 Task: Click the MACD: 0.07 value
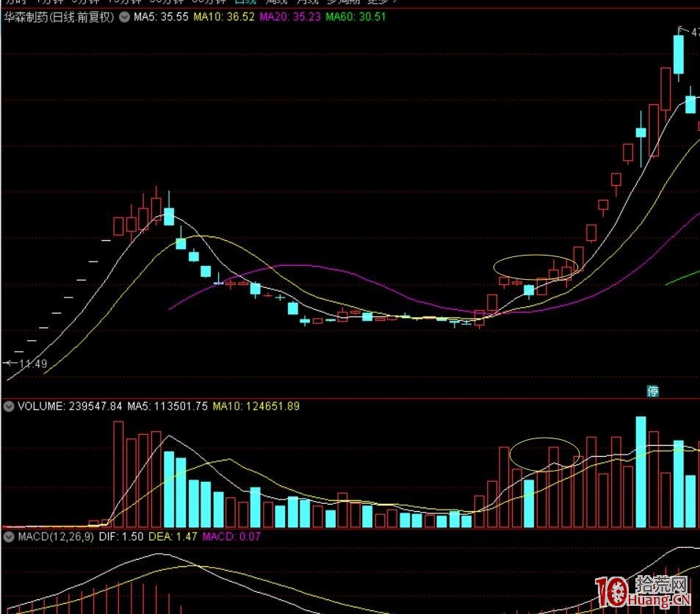click(231, 537)
